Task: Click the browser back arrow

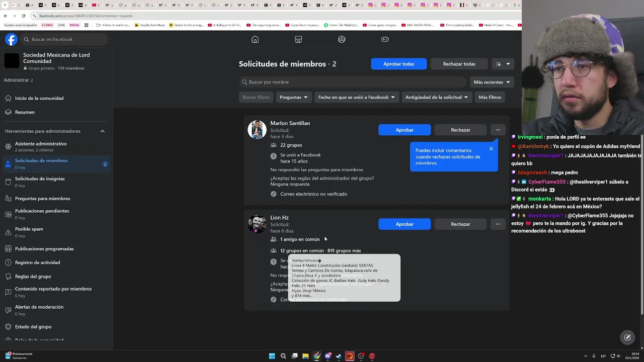Action: click(x=6, y=16)
